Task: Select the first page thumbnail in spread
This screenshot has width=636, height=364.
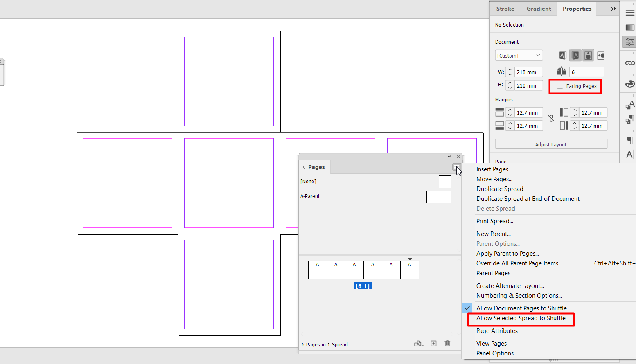Action: point(318,270)
